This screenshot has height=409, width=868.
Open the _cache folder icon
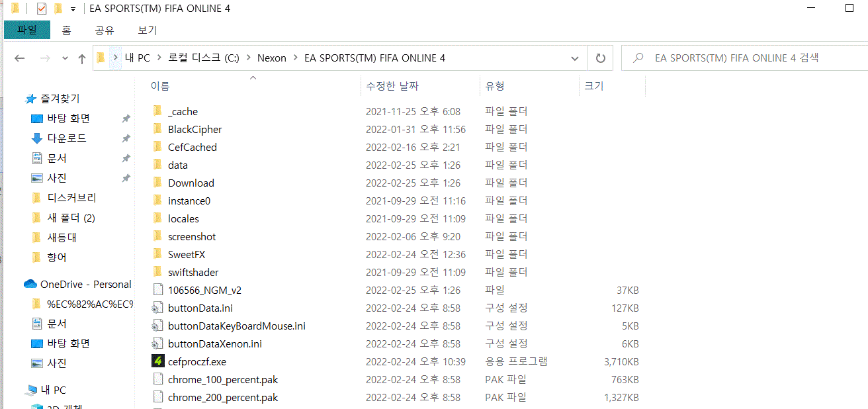157,111
